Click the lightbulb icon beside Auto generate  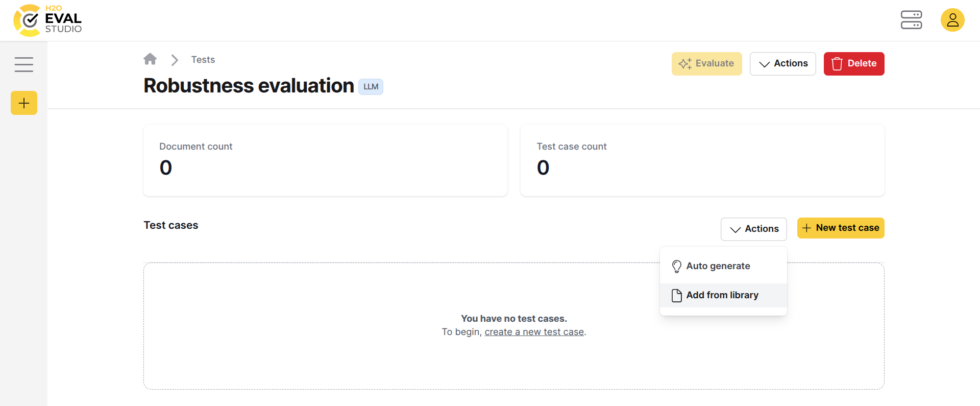(677, 266)
